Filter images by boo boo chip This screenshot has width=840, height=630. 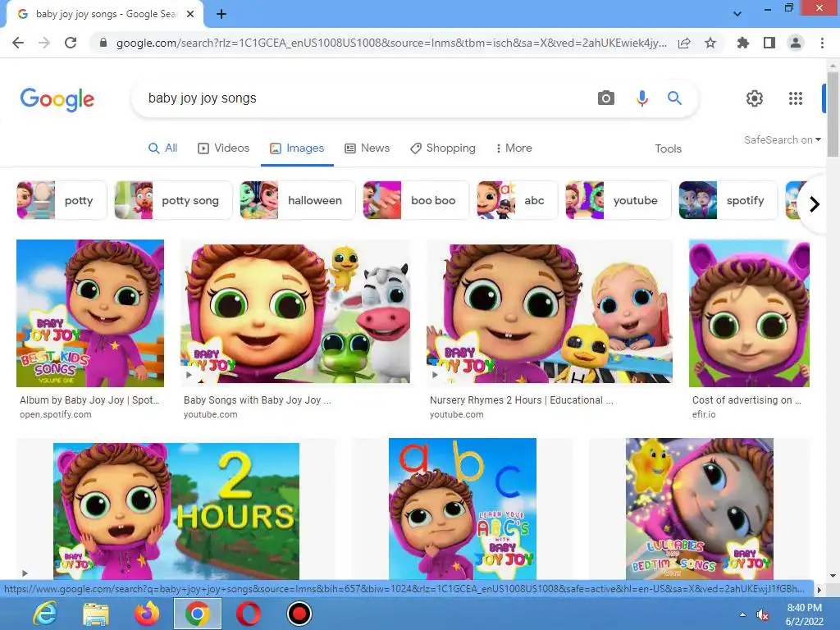pos(416,200)
